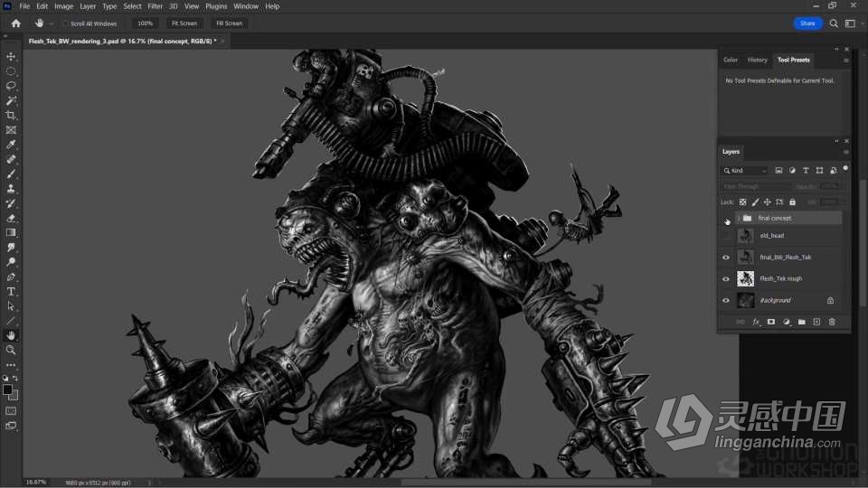The width and height of the screenshot is (868, 488).
Task: Create a new layer with plus icon
Action: (816, 322)
